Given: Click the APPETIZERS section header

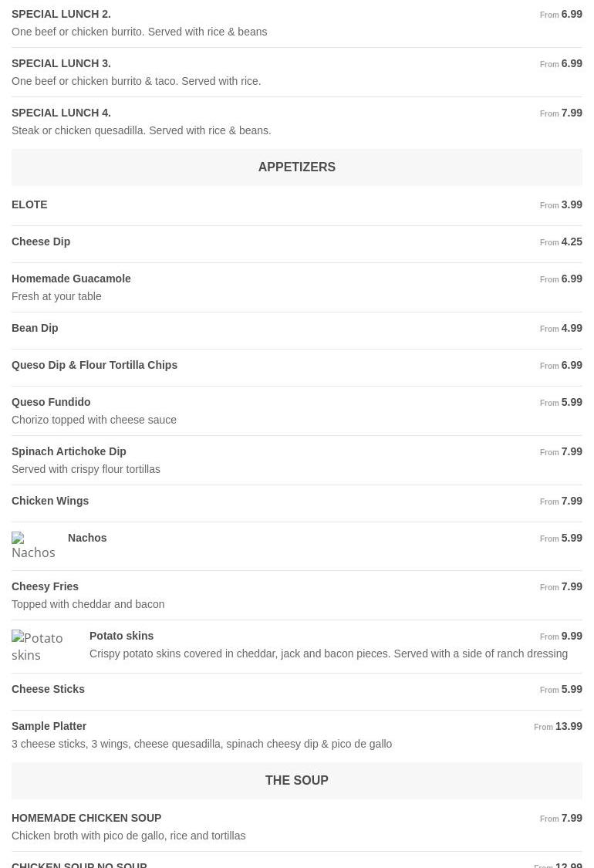Looking at the screenshot, I should click(296, 167).
